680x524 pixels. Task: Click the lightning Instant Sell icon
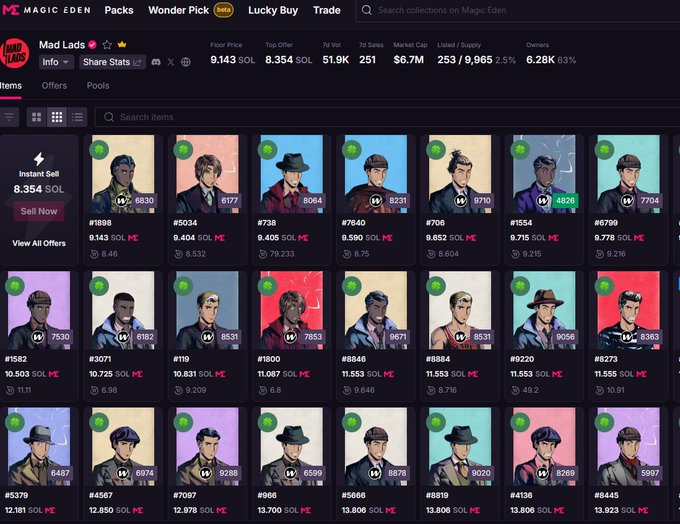coord(39,159)
